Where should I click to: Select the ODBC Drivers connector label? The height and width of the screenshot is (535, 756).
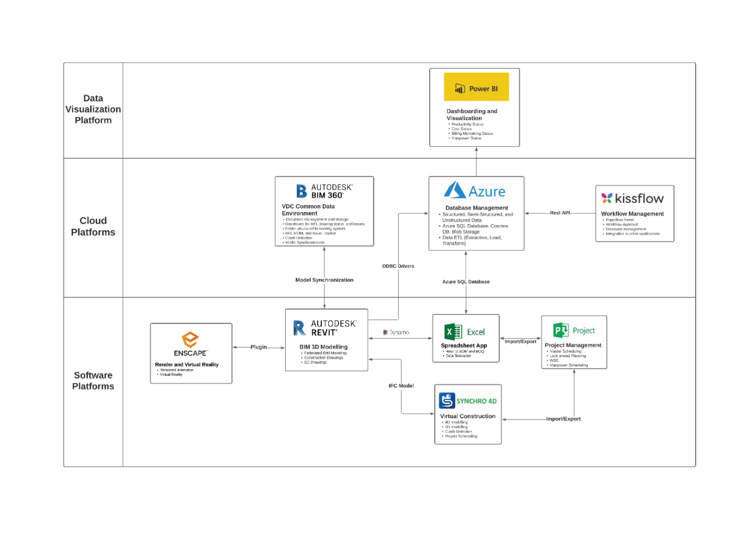tap(398, 266)
